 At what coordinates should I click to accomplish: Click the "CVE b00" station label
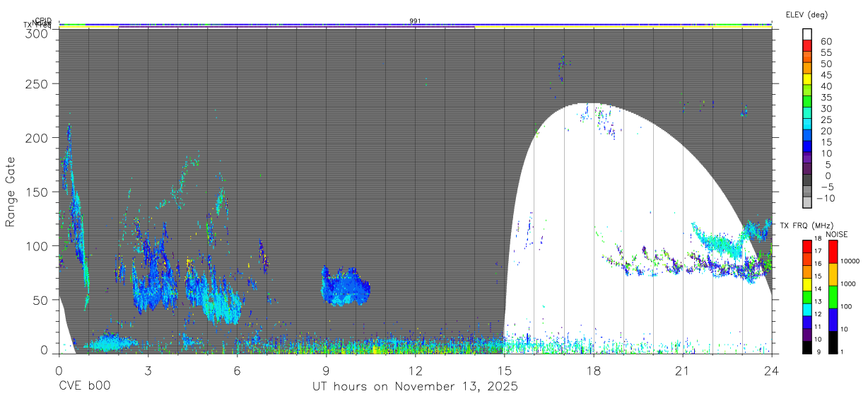[x=84, y=386]
